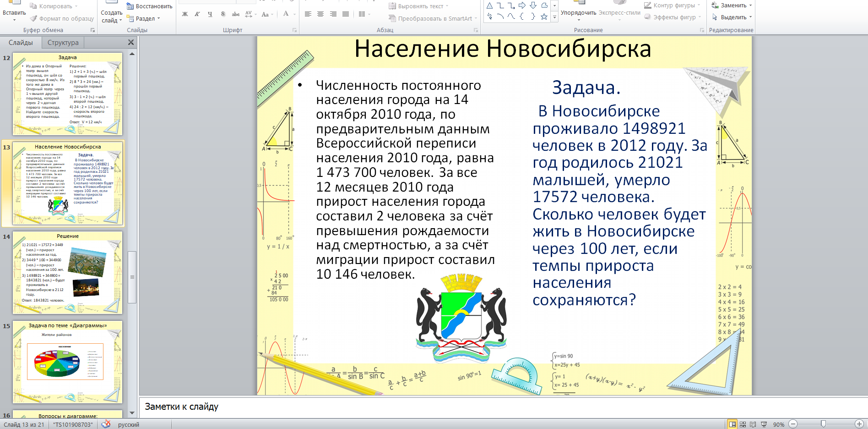Click the zoom in plus button
This screenshot has height=429, width=868.
click(859, 424)
